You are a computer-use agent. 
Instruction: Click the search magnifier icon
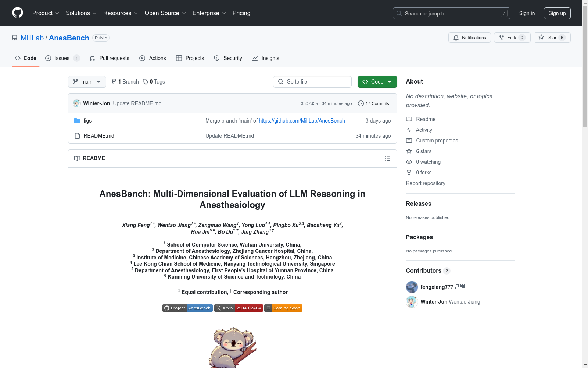(x=399, y=13)
